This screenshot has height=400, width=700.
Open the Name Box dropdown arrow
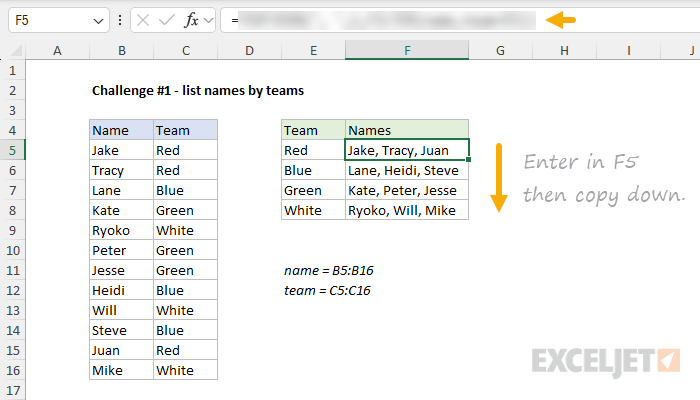click(x=98, y=21)
